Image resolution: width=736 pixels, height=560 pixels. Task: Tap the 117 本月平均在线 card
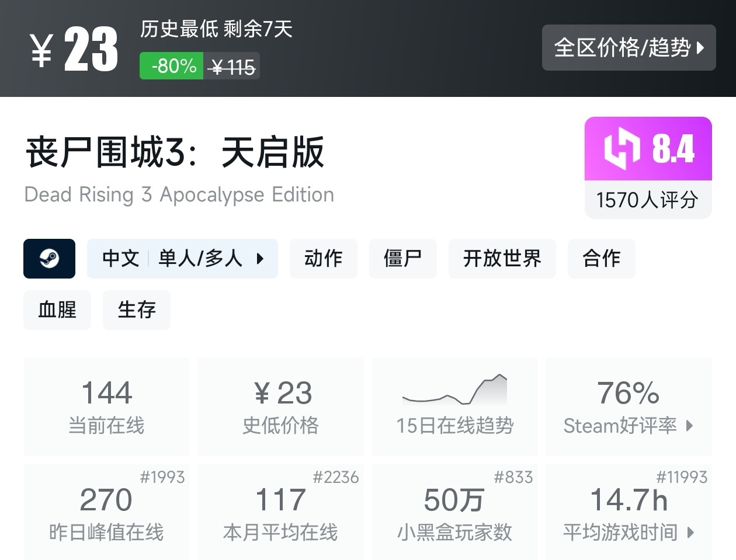[x=281, y=512]
